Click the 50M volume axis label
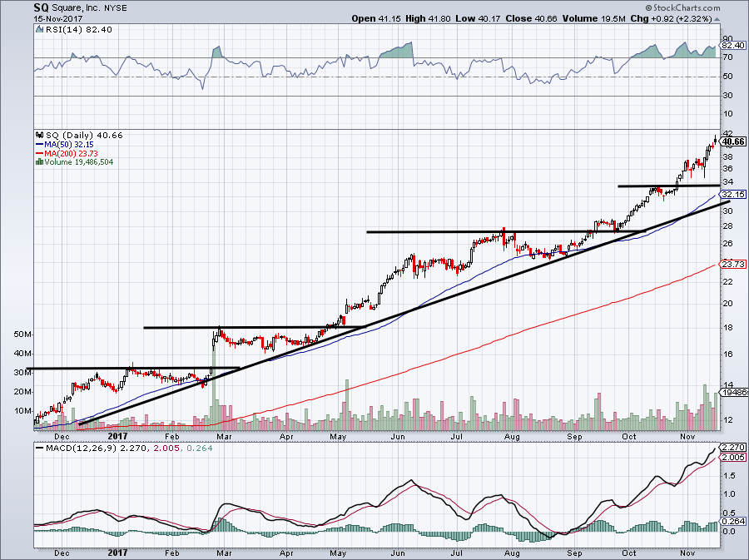Screen dimensions: 749x560 (23, 335)
